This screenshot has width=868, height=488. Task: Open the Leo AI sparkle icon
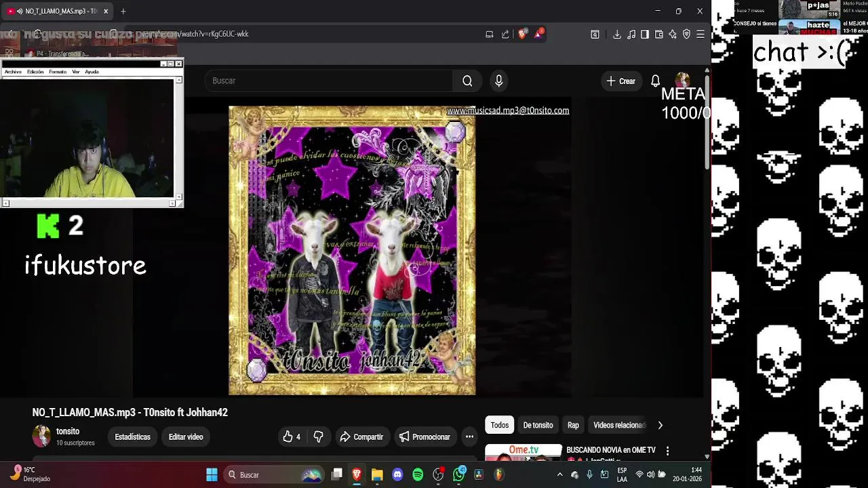coord(673,35)
